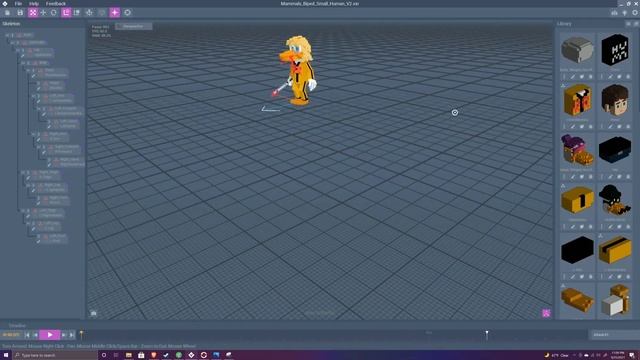
Task: Select the yellow cube with black stripe thumbnail
Action: click(x=577, y=200)
